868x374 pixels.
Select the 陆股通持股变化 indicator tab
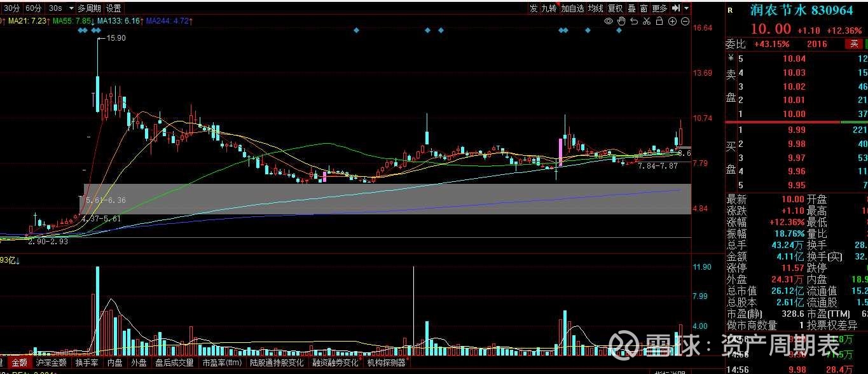tap(278, 363)
